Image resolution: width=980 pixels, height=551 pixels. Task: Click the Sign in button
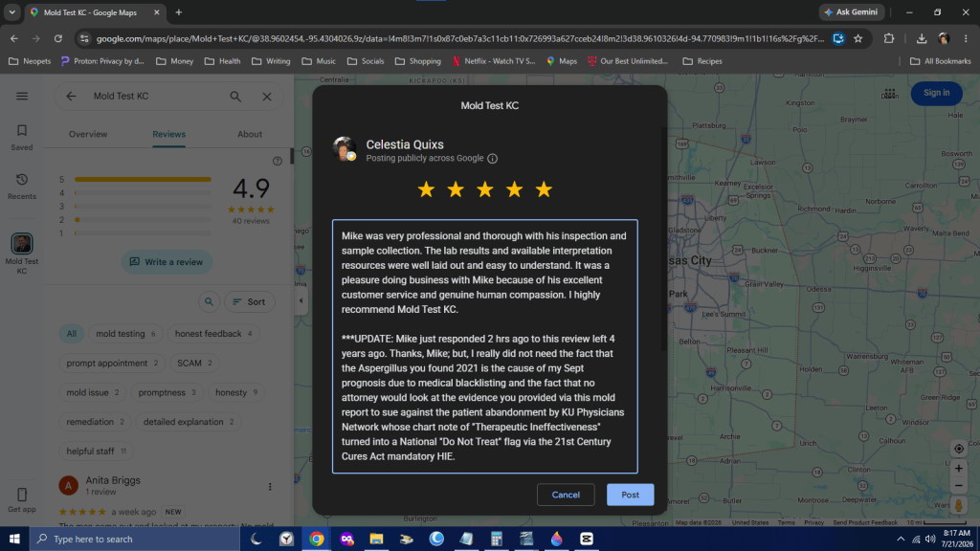point(936,93)
